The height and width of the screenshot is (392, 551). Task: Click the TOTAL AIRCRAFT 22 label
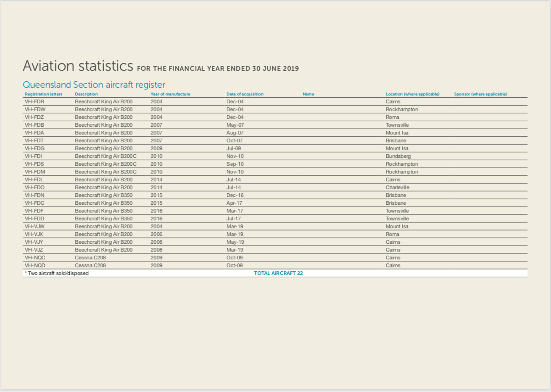click(x=279, y=273)
